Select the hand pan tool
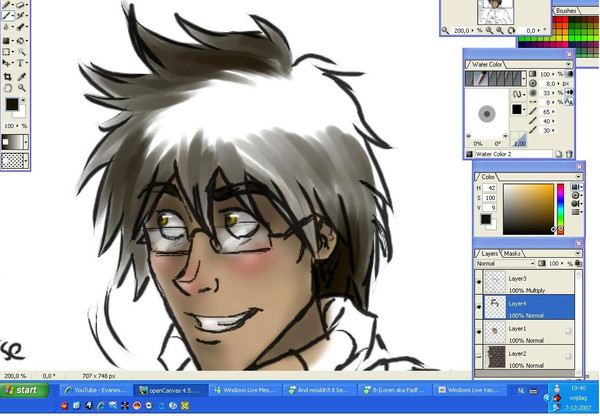The height and width of the screenshot is (416, 600). tap(7, 88)
